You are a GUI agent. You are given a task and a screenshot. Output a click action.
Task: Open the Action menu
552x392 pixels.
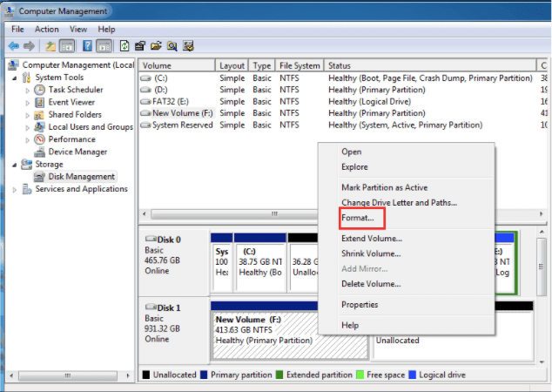tap(46, 30)
